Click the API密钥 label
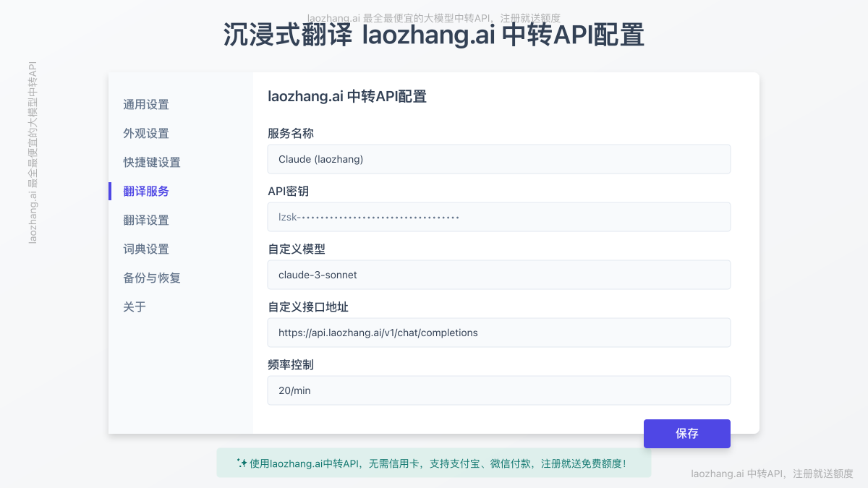This screenshot has width=868, height=488. (289, 192)
